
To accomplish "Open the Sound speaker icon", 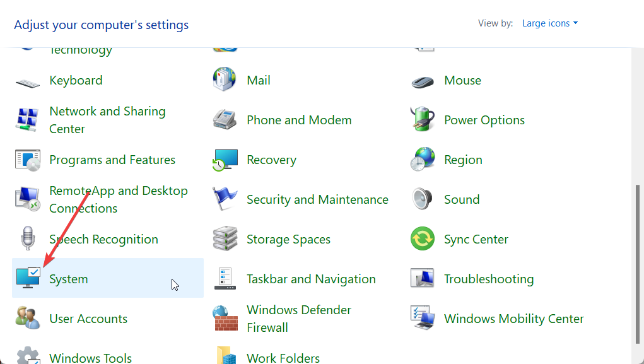I will point(422,199).
